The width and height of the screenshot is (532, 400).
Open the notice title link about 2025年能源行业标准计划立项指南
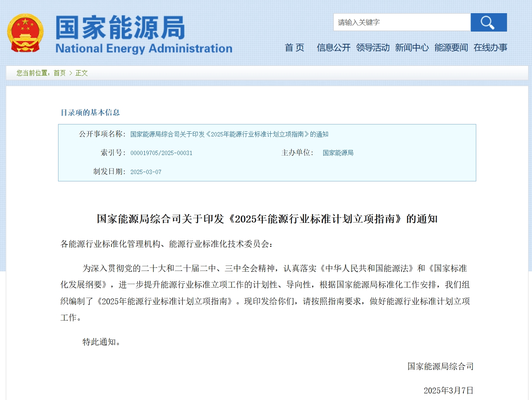click(x=229, y=134)
